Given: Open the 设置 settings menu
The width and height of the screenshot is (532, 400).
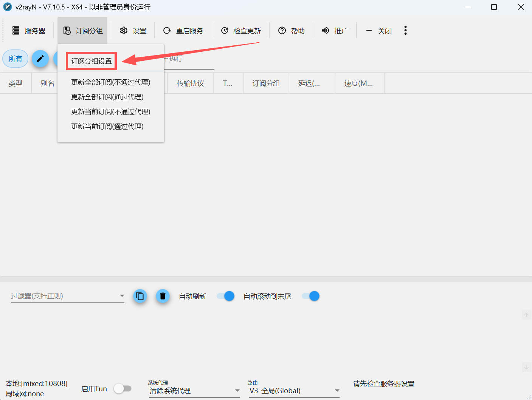Looking at the screenshot, I should 133,31.
